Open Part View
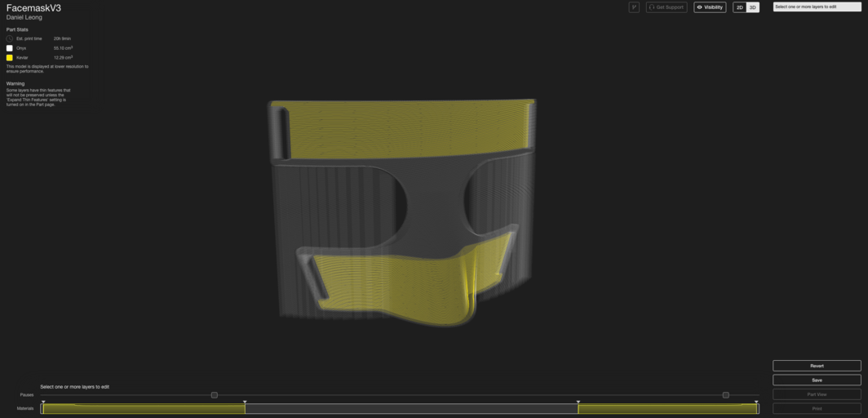The width and height of the screenshot is (868, 418). pyautogui.click(x=817, y=394)
